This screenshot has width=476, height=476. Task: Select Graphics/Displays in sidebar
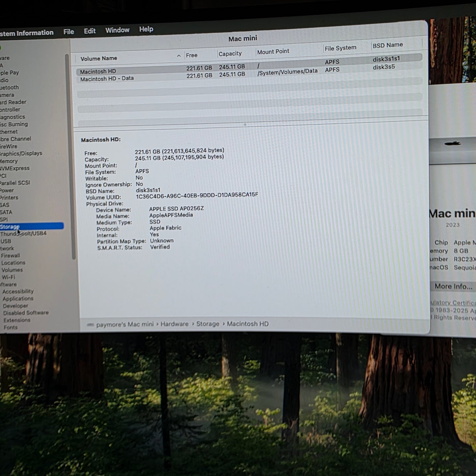[x=21, y=153]
